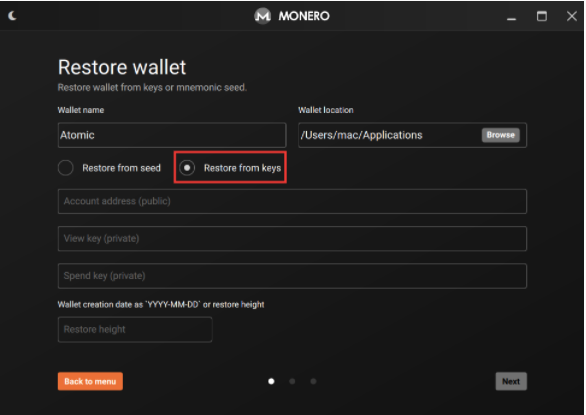This screenshot has width=586, height=415.
Task: Minimize the Monero window
Action: point(511,18)
